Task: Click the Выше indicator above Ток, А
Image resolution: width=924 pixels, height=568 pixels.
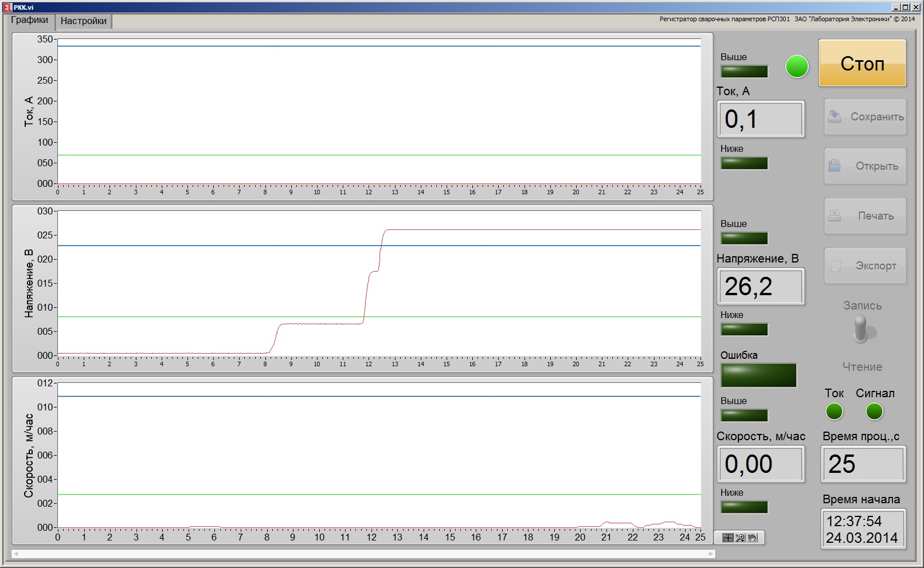Action: 744,72
